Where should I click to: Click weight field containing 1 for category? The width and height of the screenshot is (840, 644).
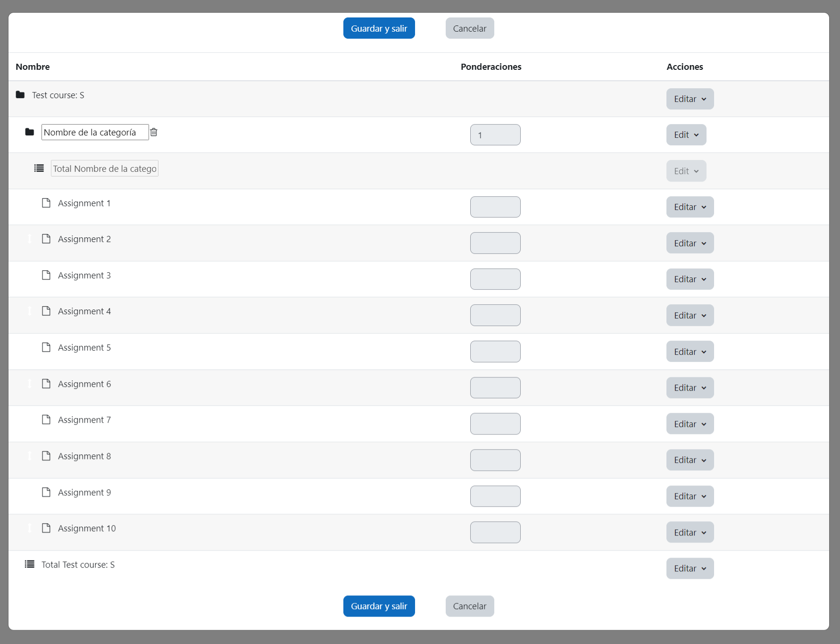(495, 135)
